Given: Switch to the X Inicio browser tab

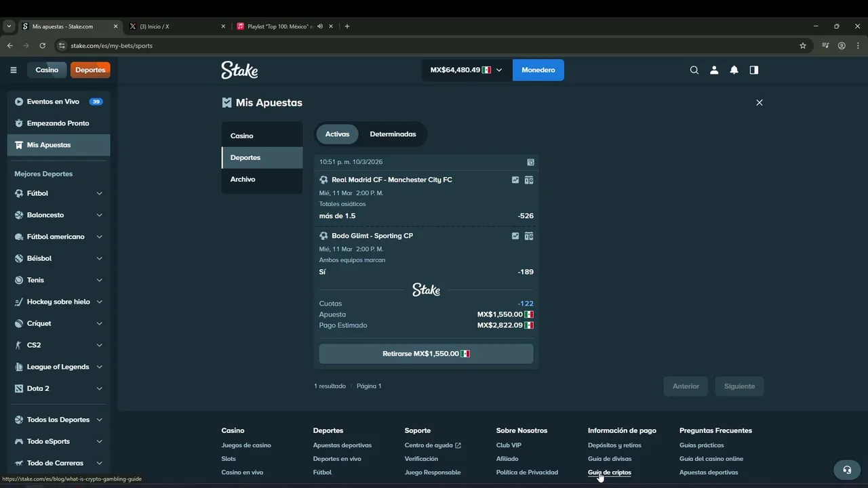Looking at the screenshot, I should coord(178,26).
